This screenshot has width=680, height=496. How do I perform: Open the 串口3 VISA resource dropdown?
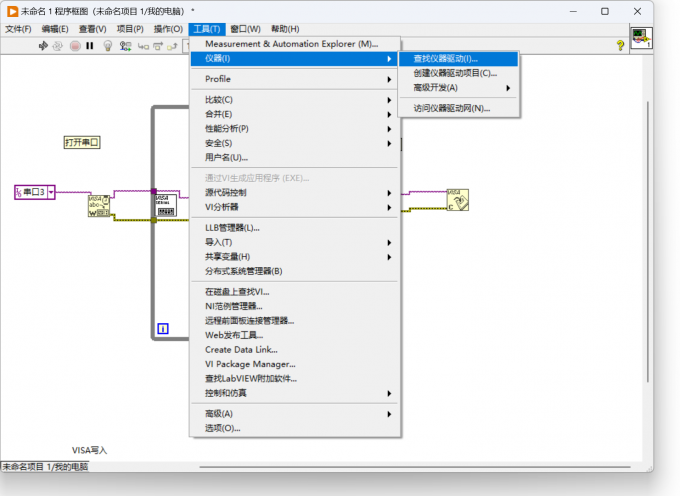point(51,192)
